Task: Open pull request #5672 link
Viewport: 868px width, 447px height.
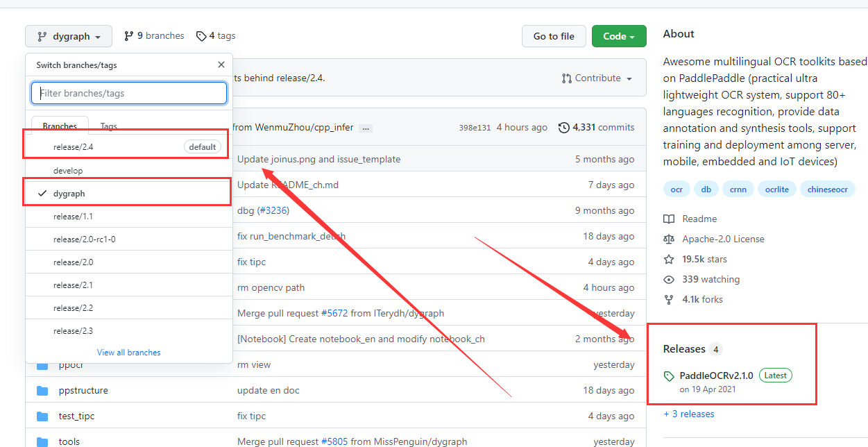Action: 334,313
